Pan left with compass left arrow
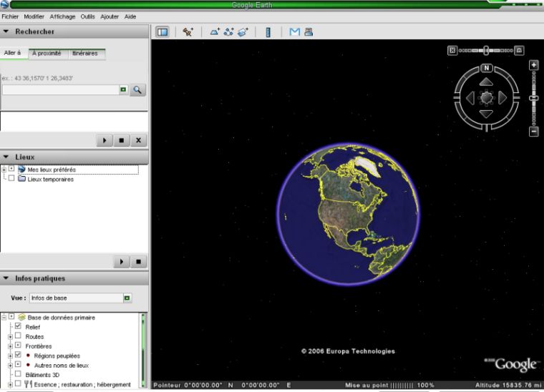The image size is (544, 392). pos(470,98)
